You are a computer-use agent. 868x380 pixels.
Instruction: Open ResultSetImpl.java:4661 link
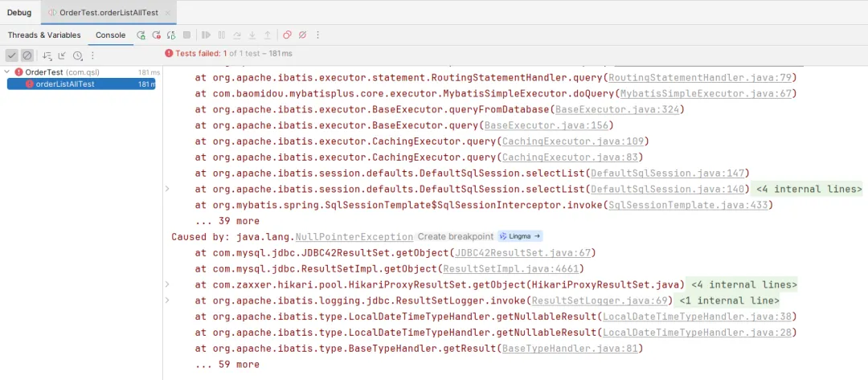click(510, 269)
